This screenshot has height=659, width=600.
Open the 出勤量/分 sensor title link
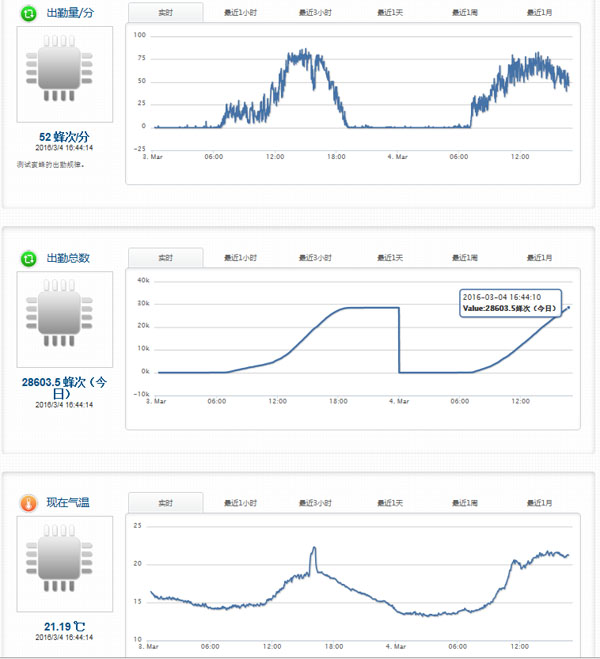tap(70, 13)
